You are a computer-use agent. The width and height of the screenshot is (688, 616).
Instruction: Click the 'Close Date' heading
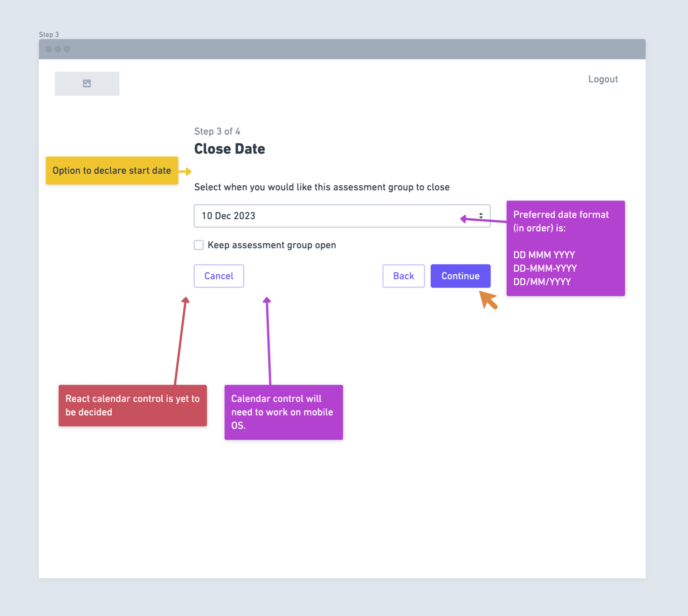pyautogui.click(x=229, y=149)
